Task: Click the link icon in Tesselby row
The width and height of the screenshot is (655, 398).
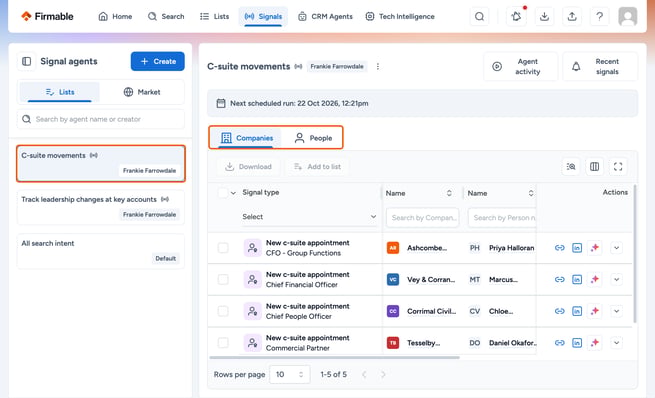Action: tap(559, 343)
